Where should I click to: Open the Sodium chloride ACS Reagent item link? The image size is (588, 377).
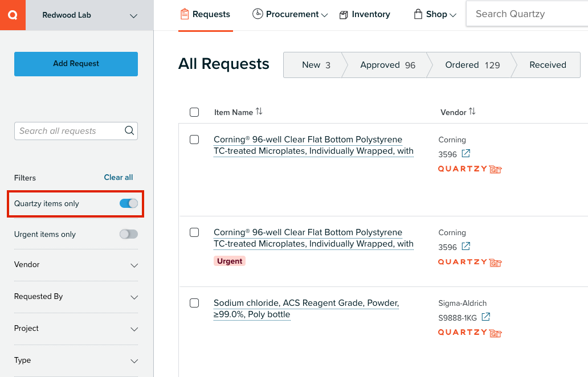307,309
